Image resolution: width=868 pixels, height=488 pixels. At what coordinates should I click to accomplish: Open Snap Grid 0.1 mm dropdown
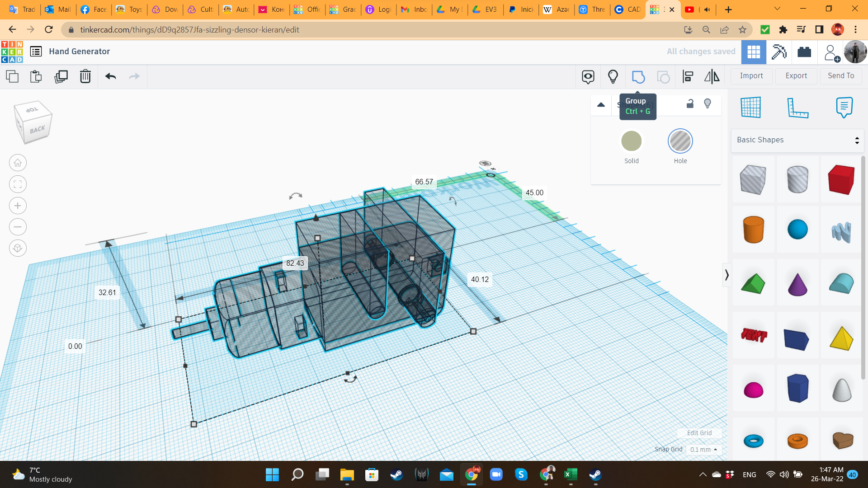click(x=703, y=450)
